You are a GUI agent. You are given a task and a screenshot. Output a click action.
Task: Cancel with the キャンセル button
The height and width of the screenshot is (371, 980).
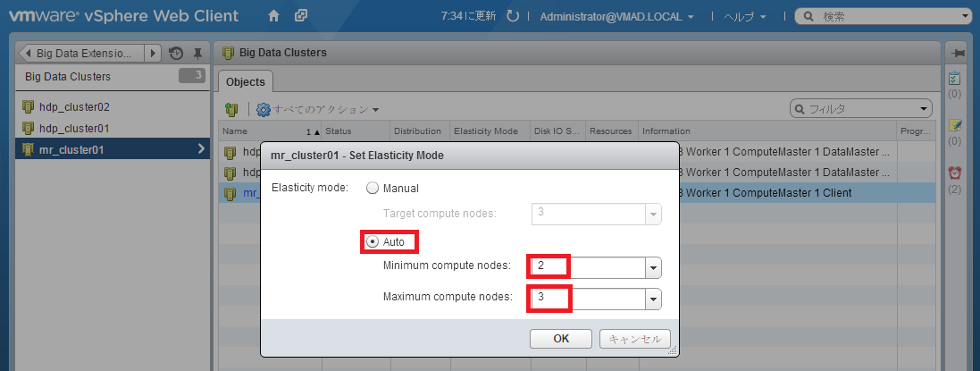pos(635,339)
